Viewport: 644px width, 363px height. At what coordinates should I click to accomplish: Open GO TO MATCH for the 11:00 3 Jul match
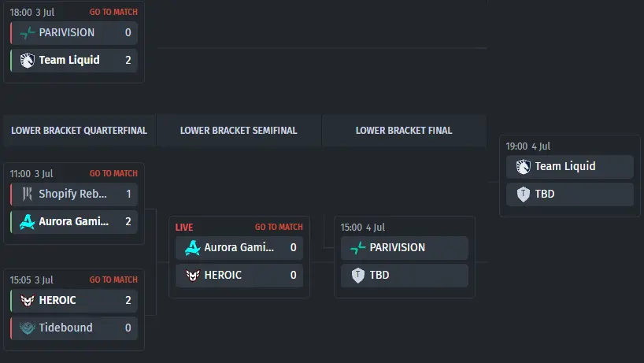[114, 173]
